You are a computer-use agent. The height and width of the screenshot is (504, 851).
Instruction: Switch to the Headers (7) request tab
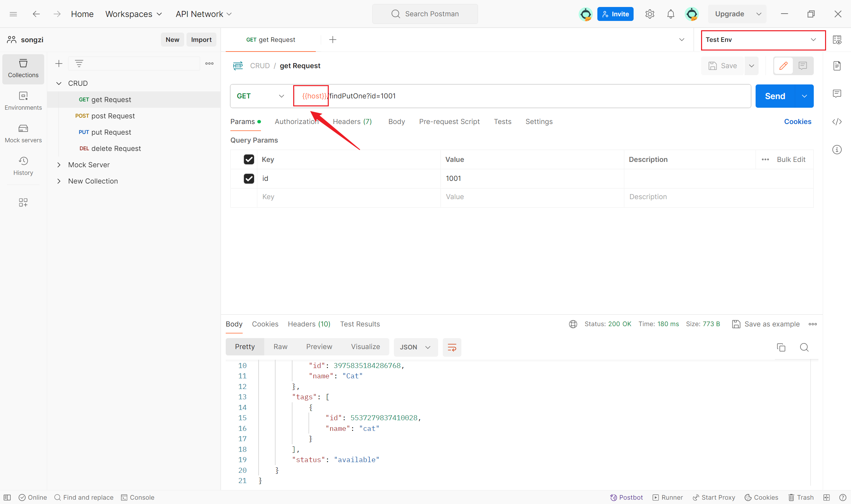(352, 122)
